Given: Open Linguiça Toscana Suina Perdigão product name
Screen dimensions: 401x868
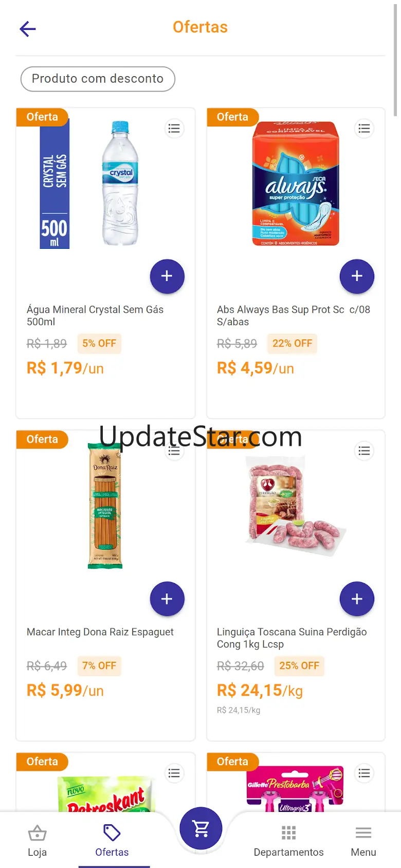Looking at the screenshot, I should click(x=291, y=638).
